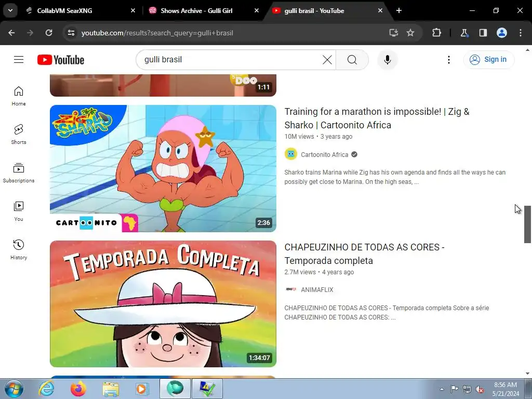Viewport: 532px width, 399px height.
Task: Play the Zig & Sharko video thumbnail
Action: tap(163, 168)
